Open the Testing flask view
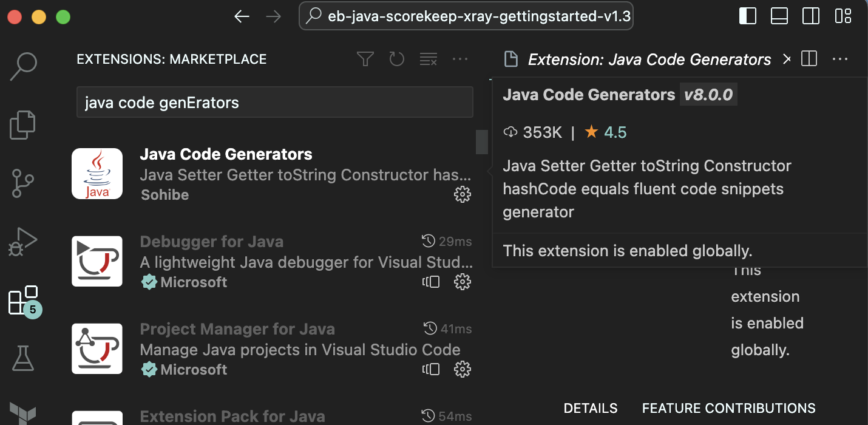 point(23,358)
